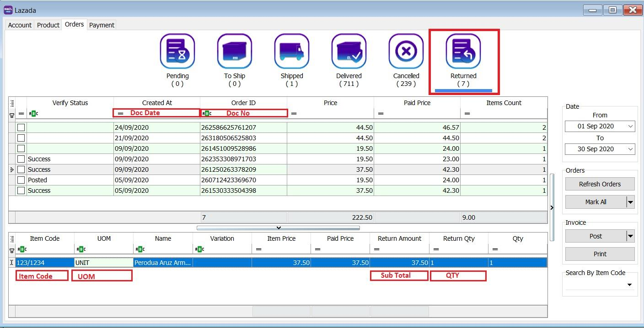
Task: Click the orders grid column chooser icon
Action: click(x=12, y=103)
